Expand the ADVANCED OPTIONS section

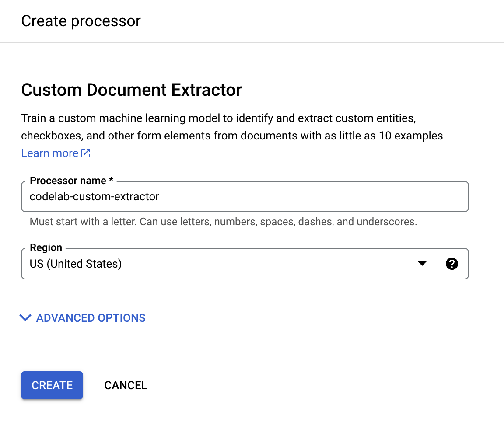coord(83,318)
